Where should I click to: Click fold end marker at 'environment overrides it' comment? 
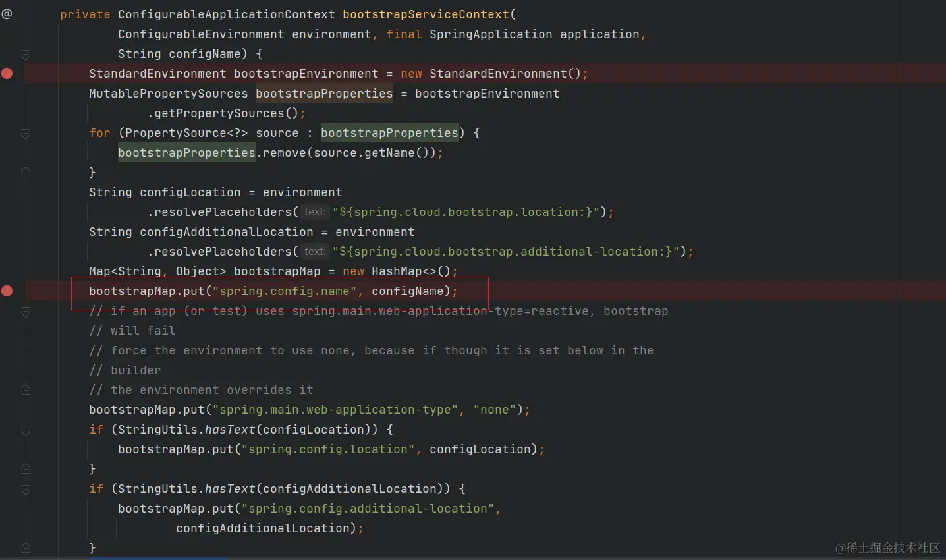[26, 390]
